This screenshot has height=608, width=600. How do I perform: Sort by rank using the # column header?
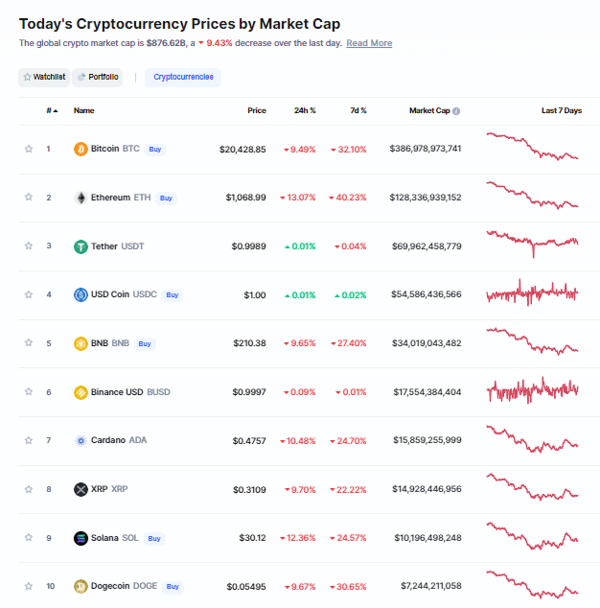(50, 111)
